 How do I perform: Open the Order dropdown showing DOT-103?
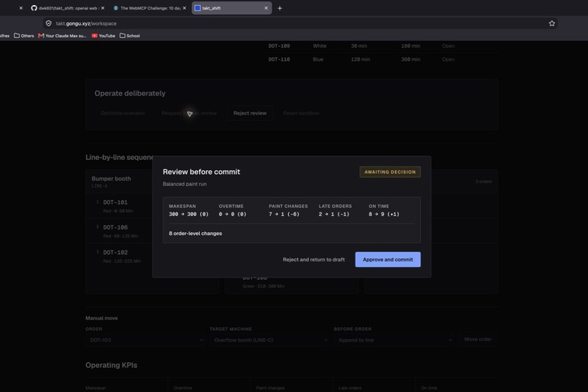tap(145, 340)
